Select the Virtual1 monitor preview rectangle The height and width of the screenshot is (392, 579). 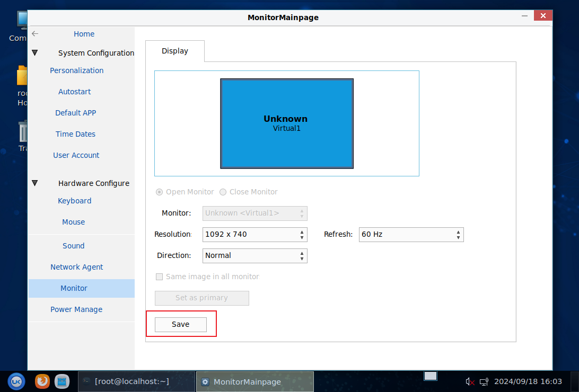(x=286, y=123)
